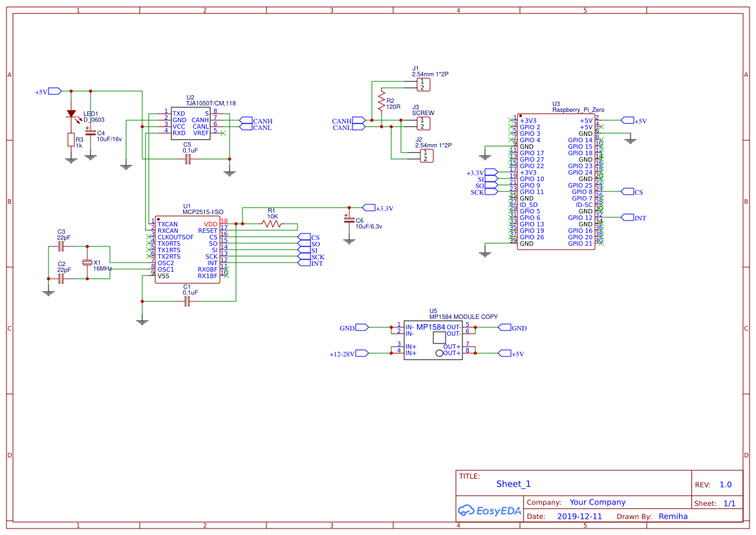Screen dimensions: 756x535
Task: Click the C6 10uF/6.3v capacitor symbol
Action: point(349,221)
